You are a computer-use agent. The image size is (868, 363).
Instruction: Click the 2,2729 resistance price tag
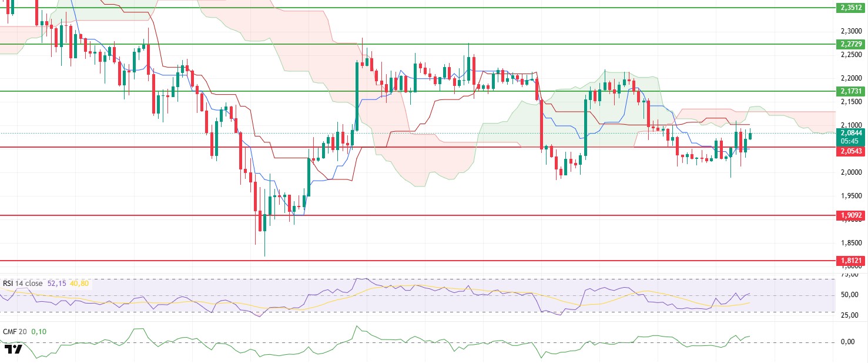tap(850, 44)
